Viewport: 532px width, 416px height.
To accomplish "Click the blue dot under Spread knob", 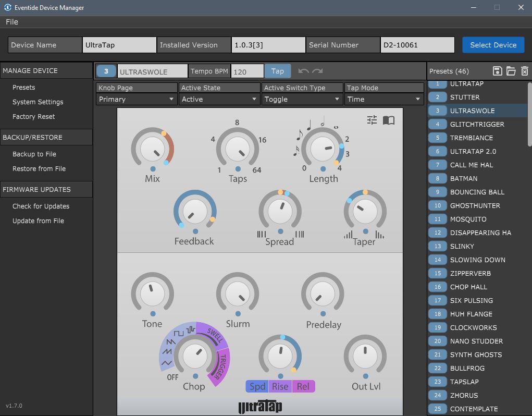I will [x=280, y=231].
